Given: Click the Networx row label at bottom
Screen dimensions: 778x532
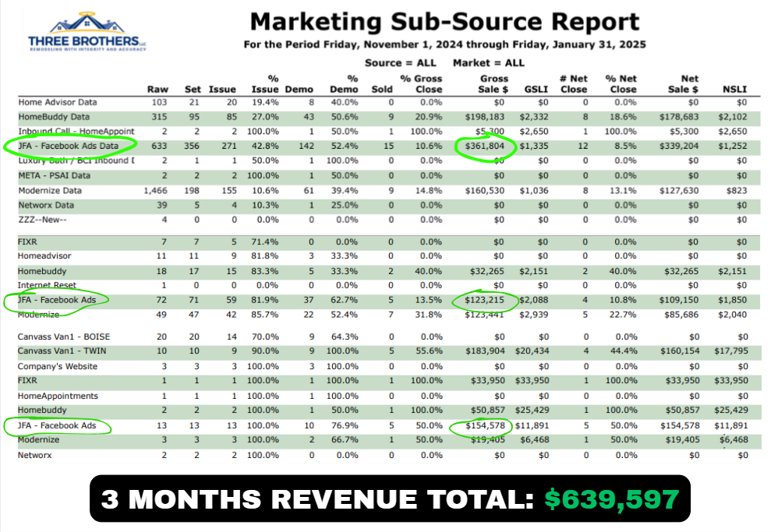Looking at the screenshot, I should pos(35,455).
